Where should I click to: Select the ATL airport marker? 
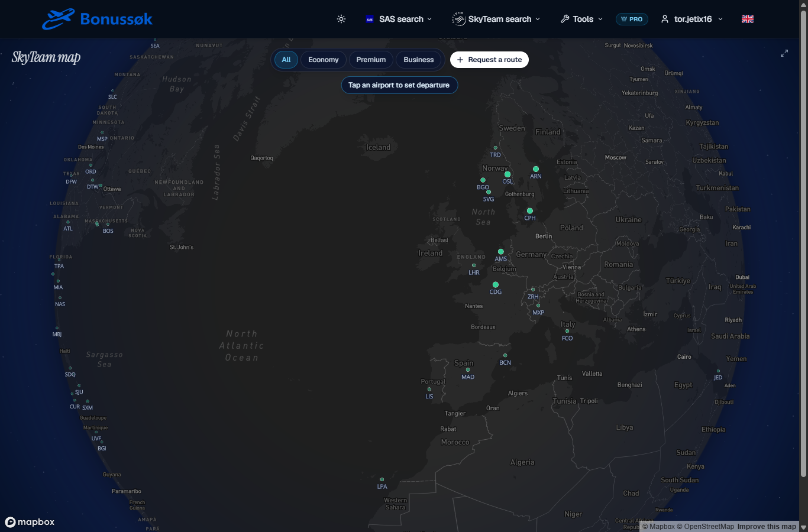(68, 222)
